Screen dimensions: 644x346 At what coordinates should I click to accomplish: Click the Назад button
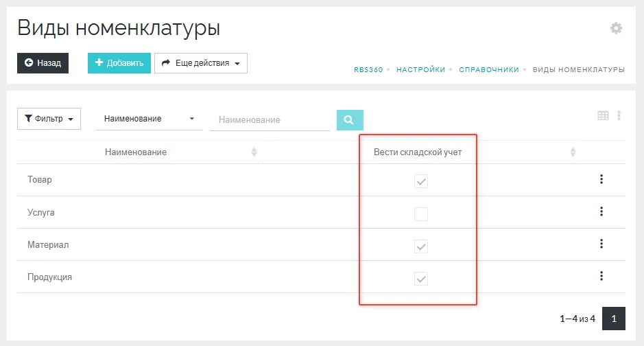[x=43, y=63]
